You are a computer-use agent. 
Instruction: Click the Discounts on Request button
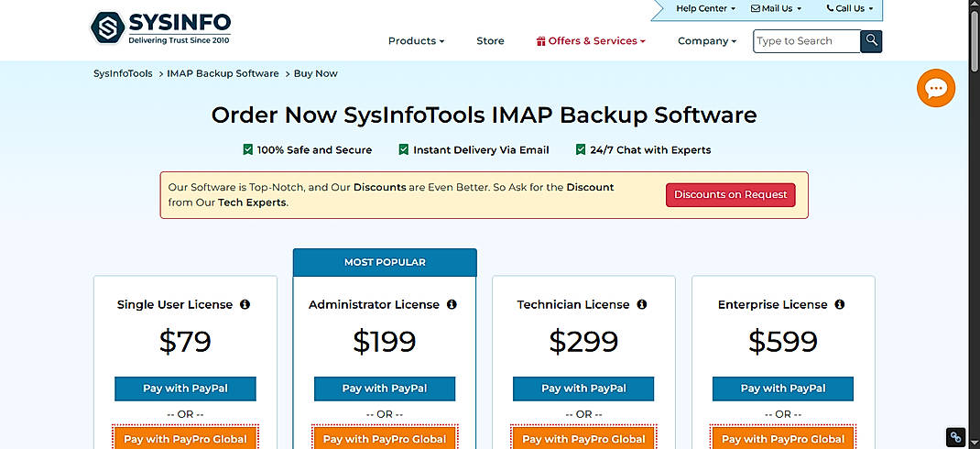click(731, 195)
